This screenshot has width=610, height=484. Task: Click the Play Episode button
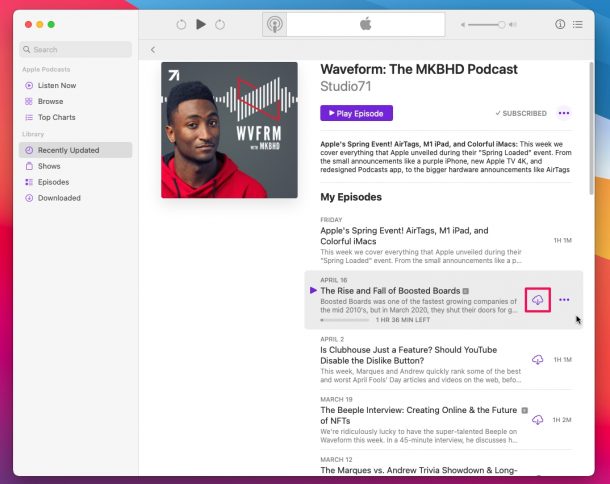356,113
